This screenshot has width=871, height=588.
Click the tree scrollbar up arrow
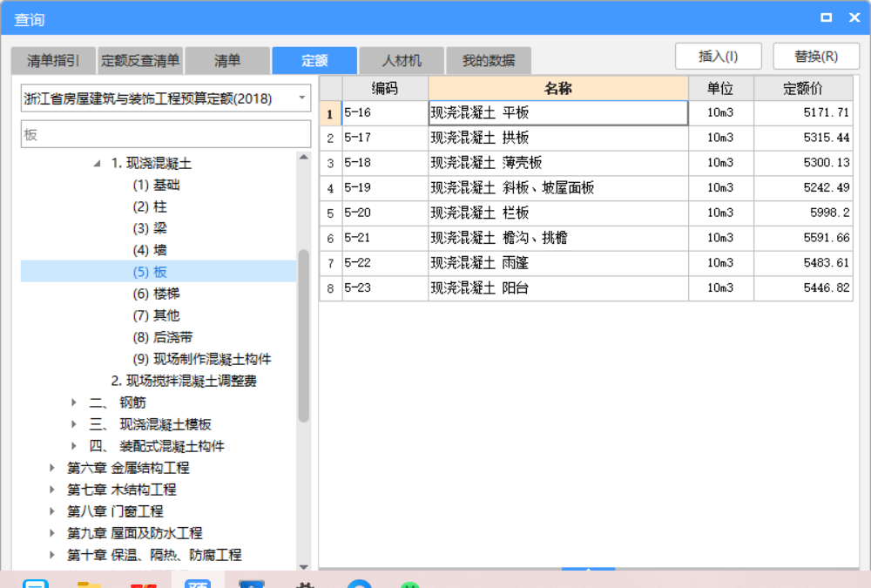click(303, 158)
